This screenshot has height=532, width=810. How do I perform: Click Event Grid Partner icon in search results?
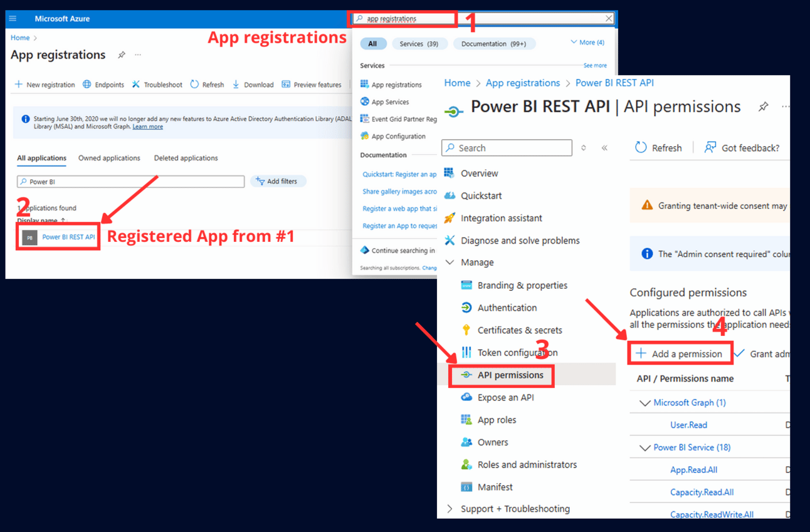coord(364,119)
